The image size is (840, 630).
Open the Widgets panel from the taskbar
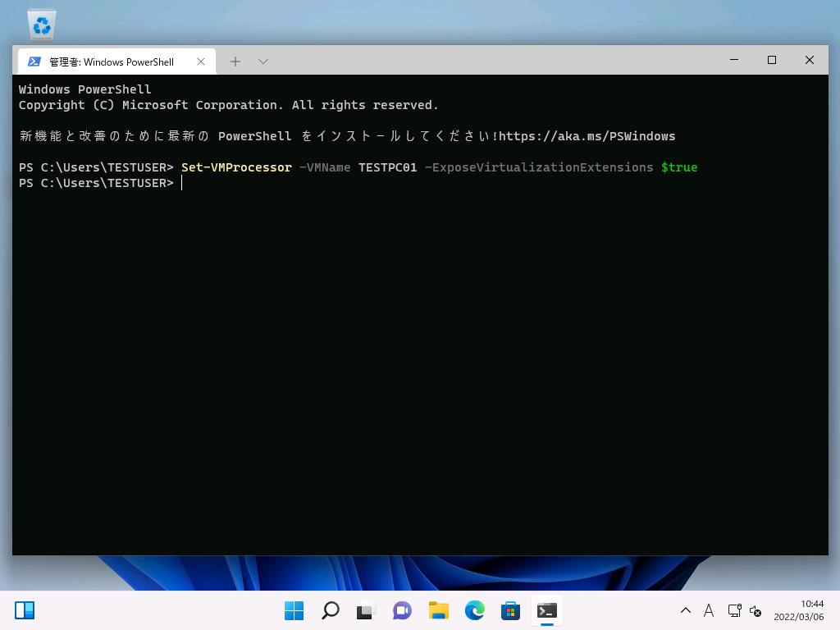point(25,610)
